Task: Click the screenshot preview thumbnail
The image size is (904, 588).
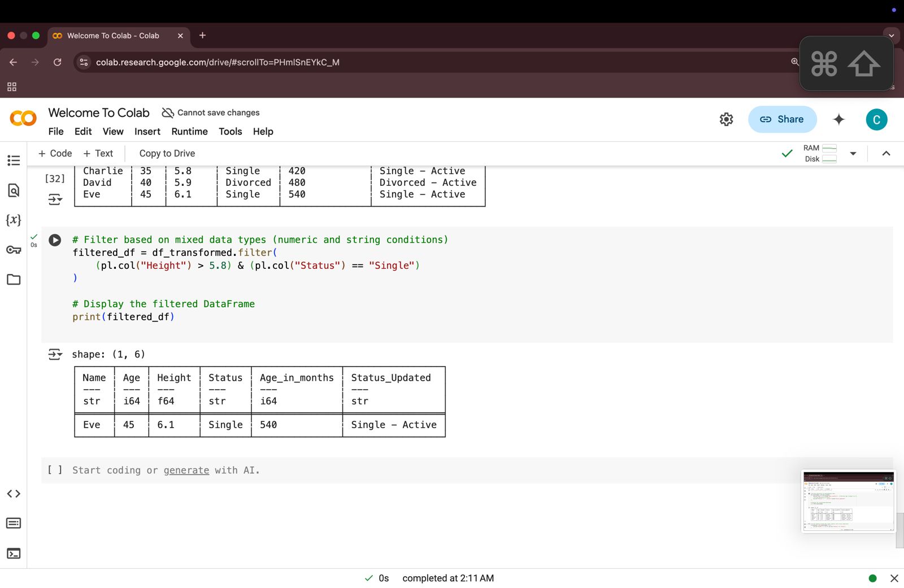Action: click(848, 502)
